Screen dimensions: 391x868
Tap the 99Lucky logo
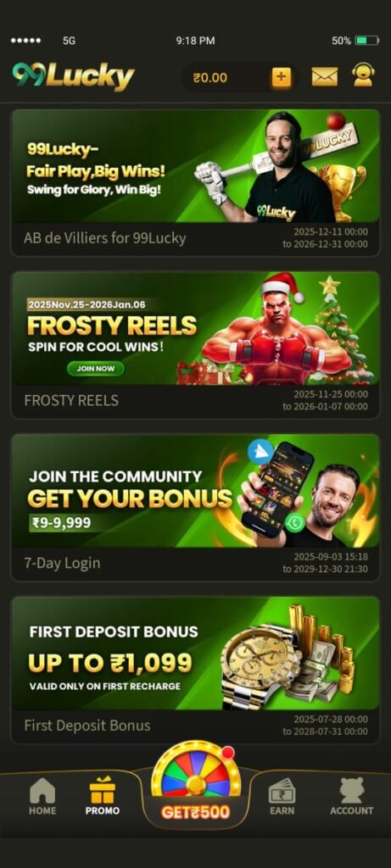[x=74, y=76]
